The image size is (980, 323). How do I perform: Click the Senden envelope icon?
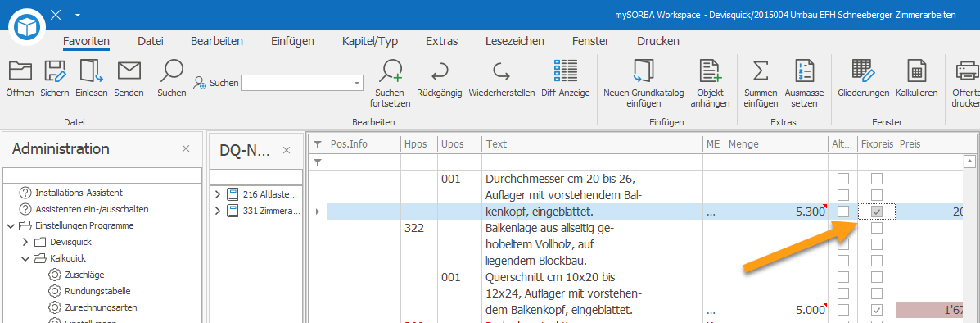(x=129, y=71)
